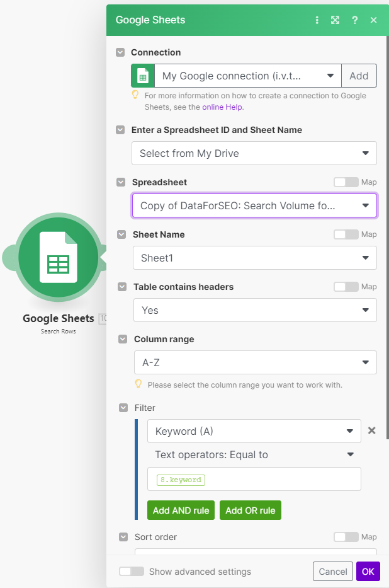Remove the Keyword (A) filter rule with X
The height and width of the screenshot is (588, 389).
pos(371,430)
